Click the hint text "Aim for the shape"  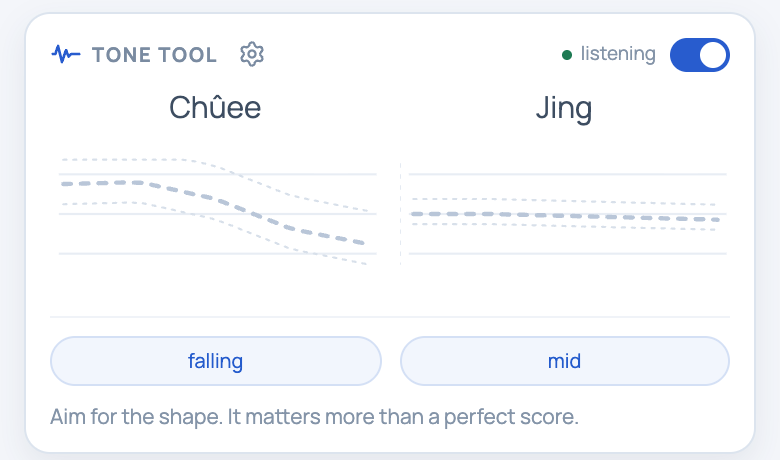(136, 417)
